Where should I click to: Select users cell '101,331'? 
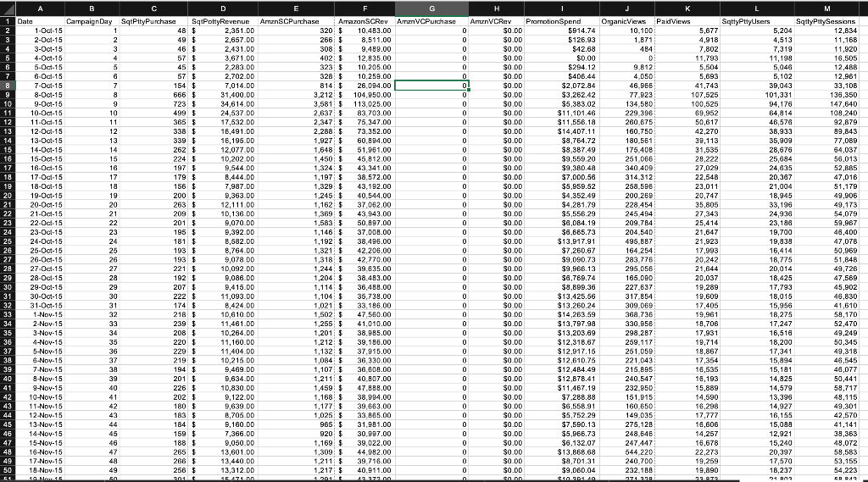click(757, 95)
